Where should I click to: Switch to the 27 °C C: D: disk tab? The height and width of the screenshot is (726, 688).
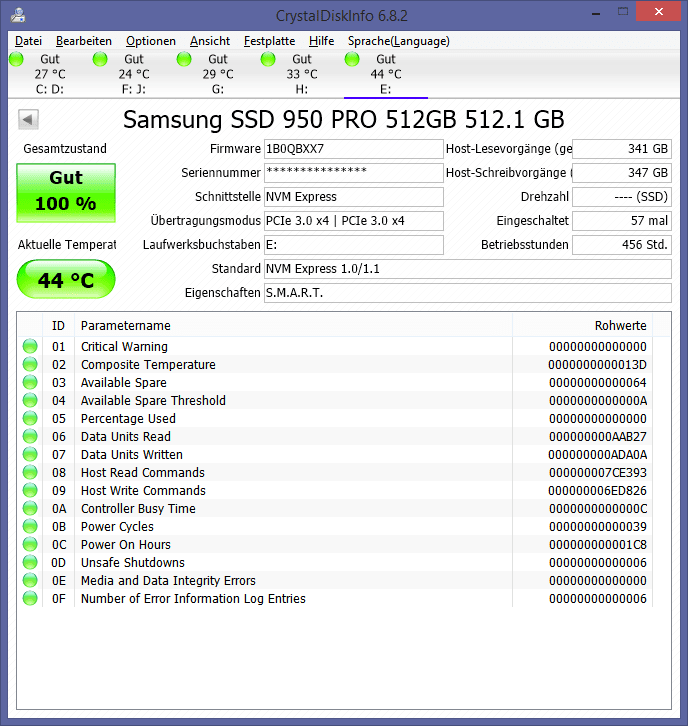50,74
